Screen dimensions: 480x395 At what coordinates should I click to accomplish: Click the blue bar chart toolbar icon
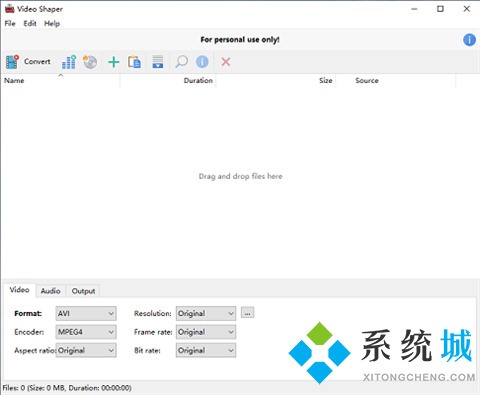click(69, 62)
